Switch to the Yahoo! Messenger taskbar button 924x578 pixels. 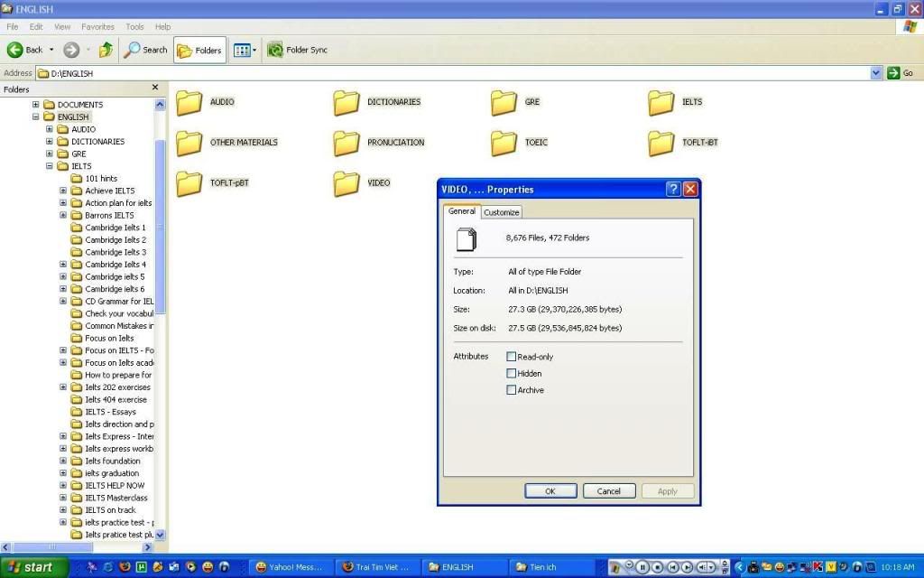click(290, 567)
